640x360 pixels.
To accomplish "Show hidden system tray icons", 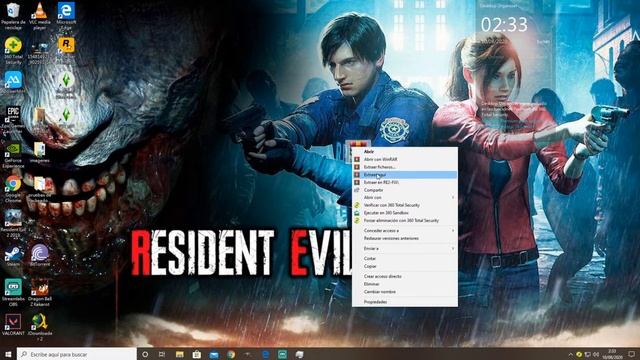I will (571, 354).
